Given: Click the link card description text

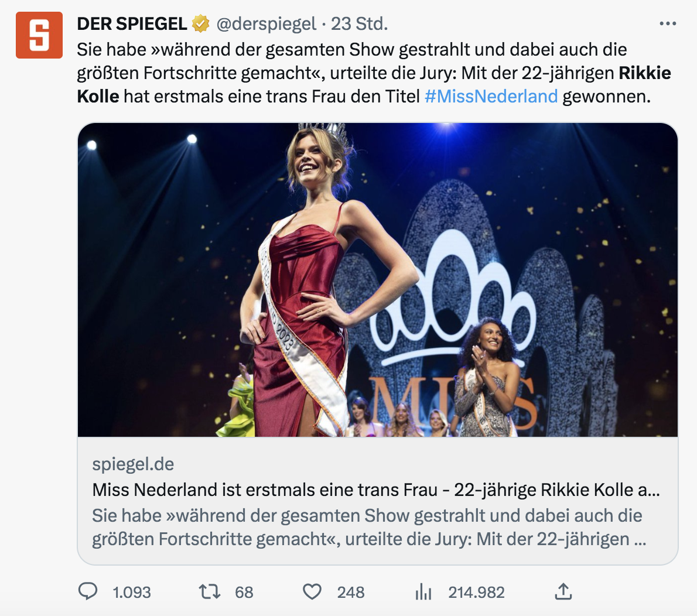Looking at the screenshot, I should coord(368,527).
